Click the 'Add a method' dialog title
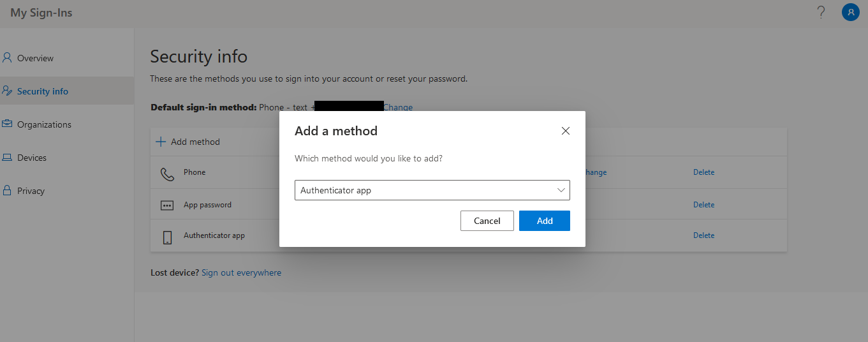Viewport: 868px width, 342px height. tap(336, 131)
